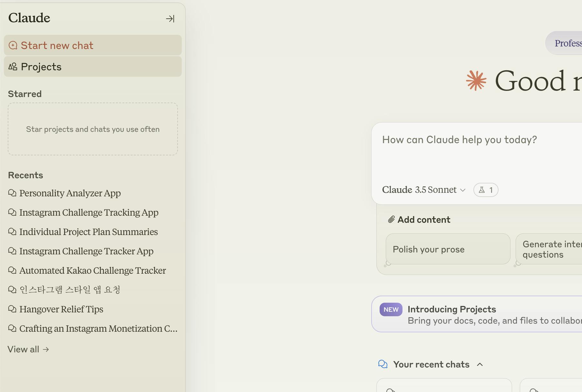
Task: Open the Projects page
Action: [x=93, y=67]
